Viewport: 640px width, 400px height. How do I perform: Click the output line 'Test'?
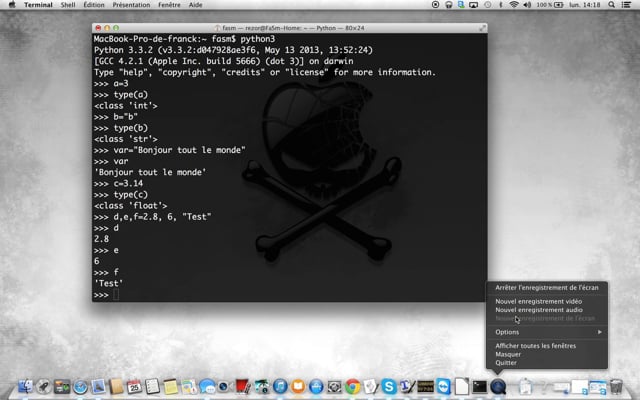[109, 283]
